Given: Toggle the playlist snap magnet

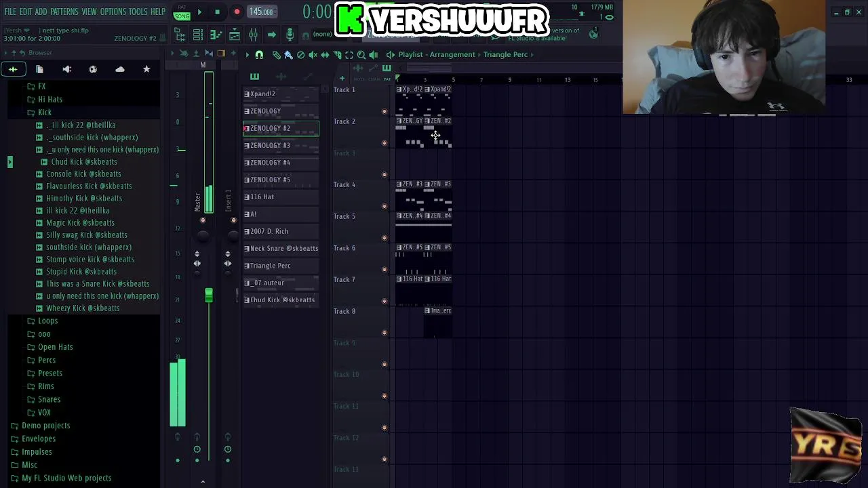Looking at the screenshot, I should pyautogui.click(x=259, y=54).
